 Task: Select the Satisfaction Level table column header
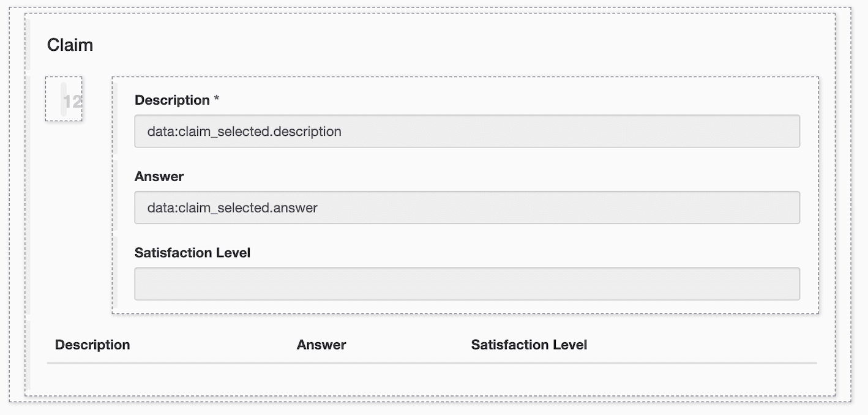pos(529,345)
